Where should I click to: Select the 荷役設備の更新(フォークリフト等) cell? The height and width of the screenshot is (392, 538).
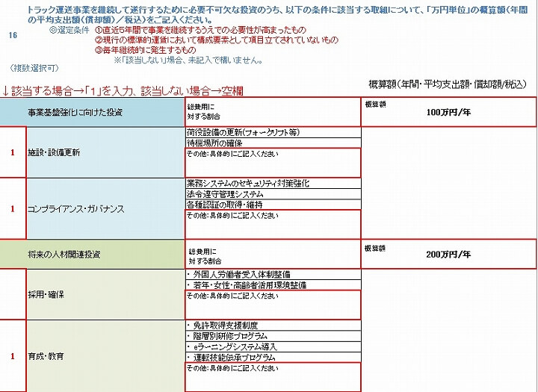[x=273, y=132]
